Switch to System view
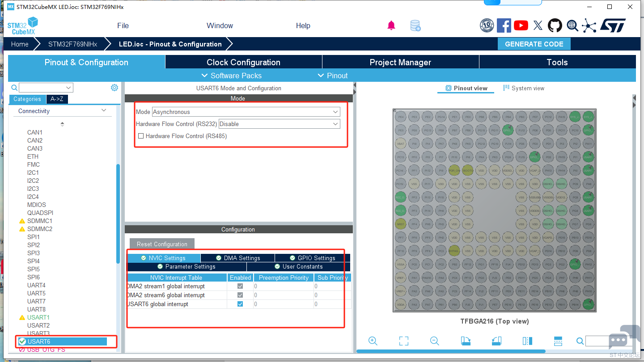644x362 pixels. (524, 88)
